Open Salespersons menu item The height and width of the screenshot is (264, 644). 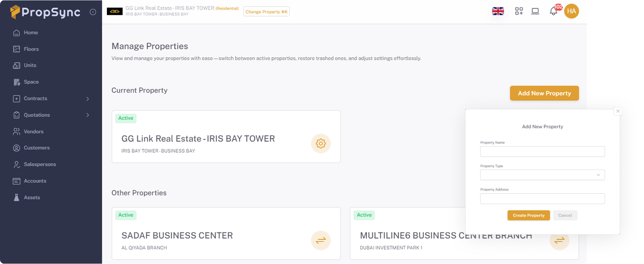click(40, 165)
